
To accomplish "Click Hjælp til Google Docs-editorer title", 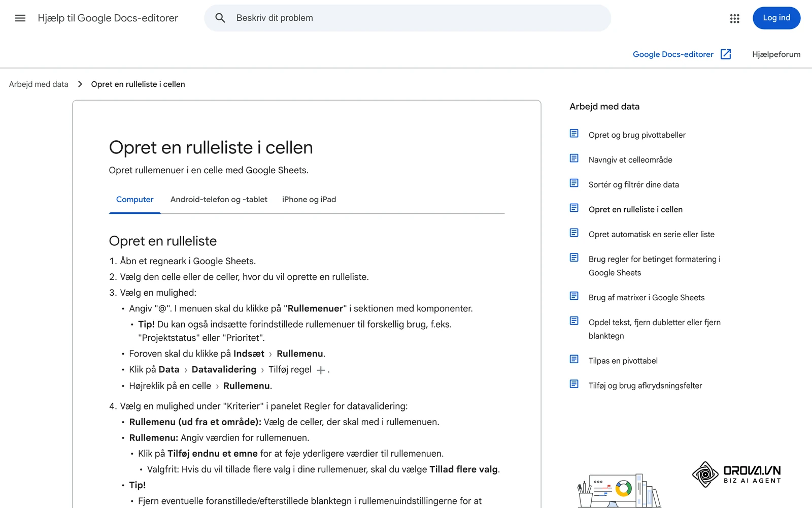I will click(x=108, y=18).
